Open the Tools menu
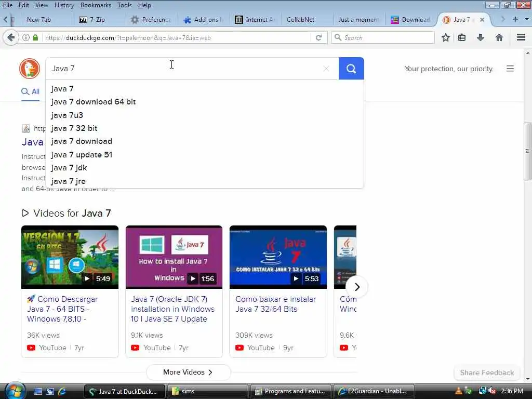The height and width of the screenshot is (399, 532). pos(125,5)
